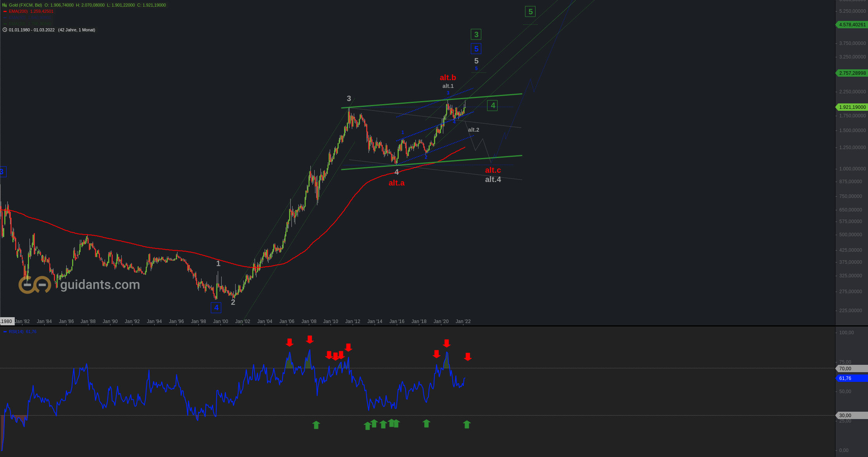Click the blue RSI(14) legend marker
Screen dimensions: 868x457
coord(5,332)
